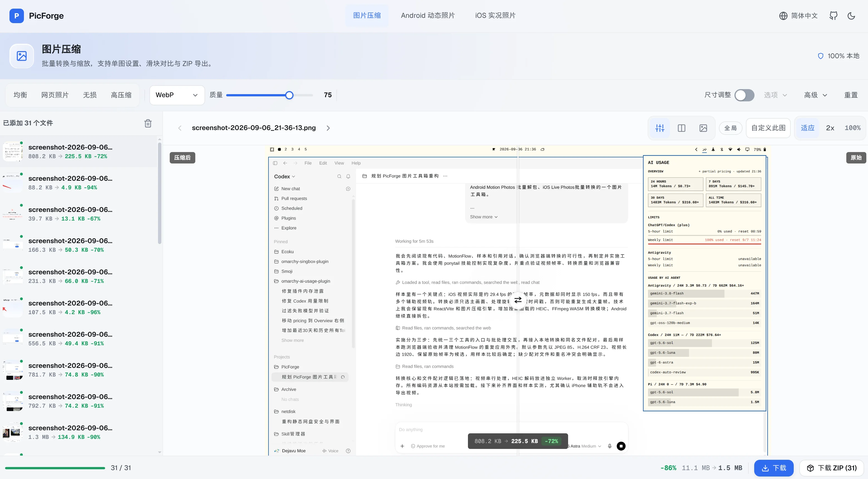Delete all files with trash icon
The width and height of the screenshot is (868, 479).
pos(148,123)
